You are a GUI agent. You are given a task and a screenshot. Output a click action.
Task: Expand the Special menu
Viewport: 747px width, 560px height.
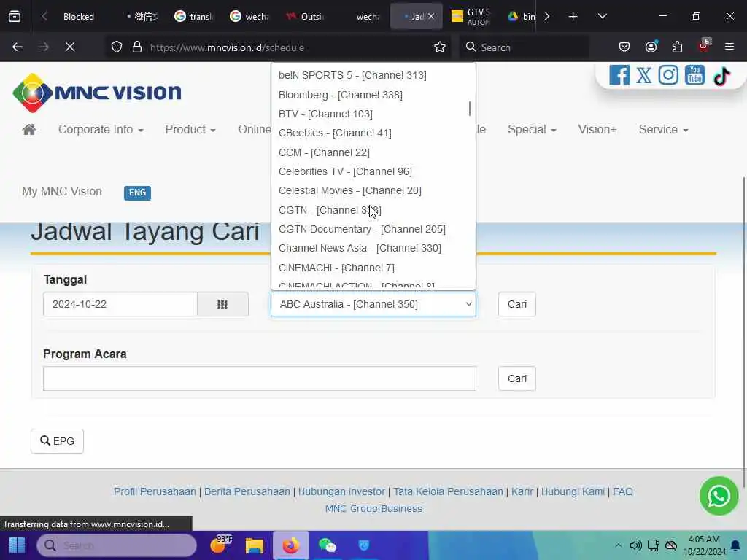click(532, 130)
